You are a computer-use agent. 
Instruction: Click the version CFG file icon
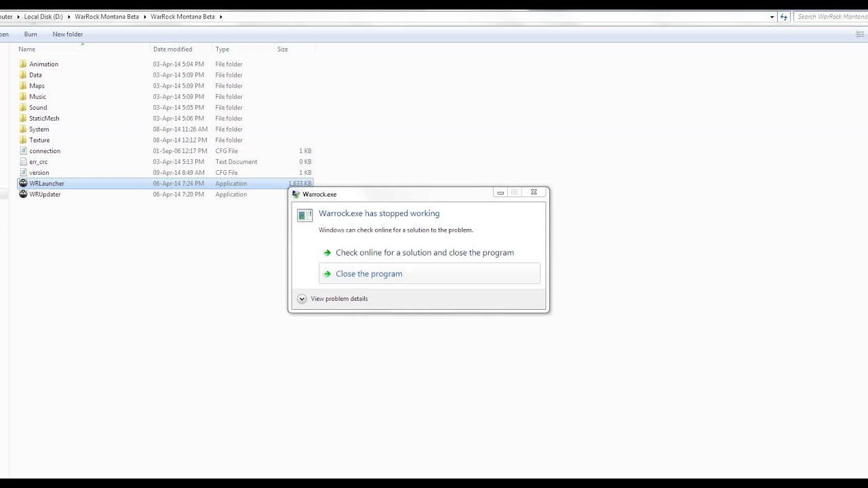click(23, 173)
